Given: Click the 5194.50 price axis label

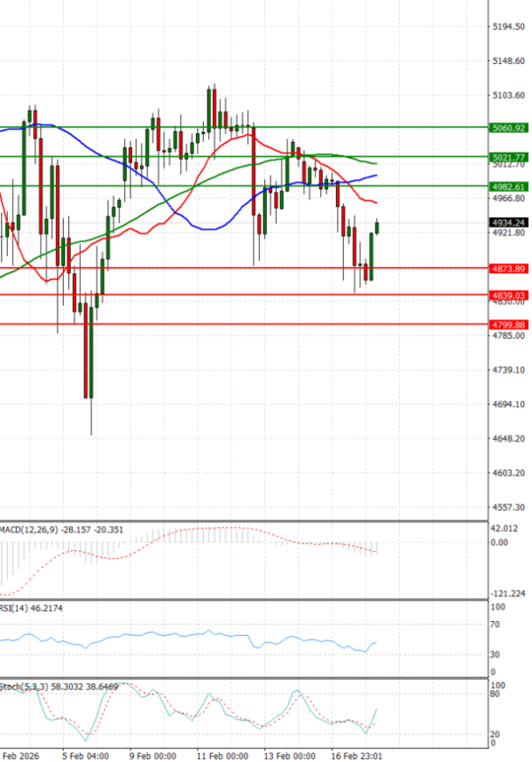Looking at the screenshot, I should pos(509,27).
